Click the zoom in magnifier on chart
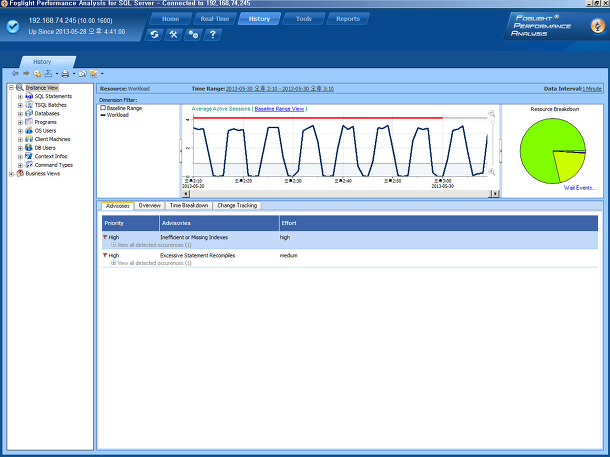The image size is (610, 457). 492,172
